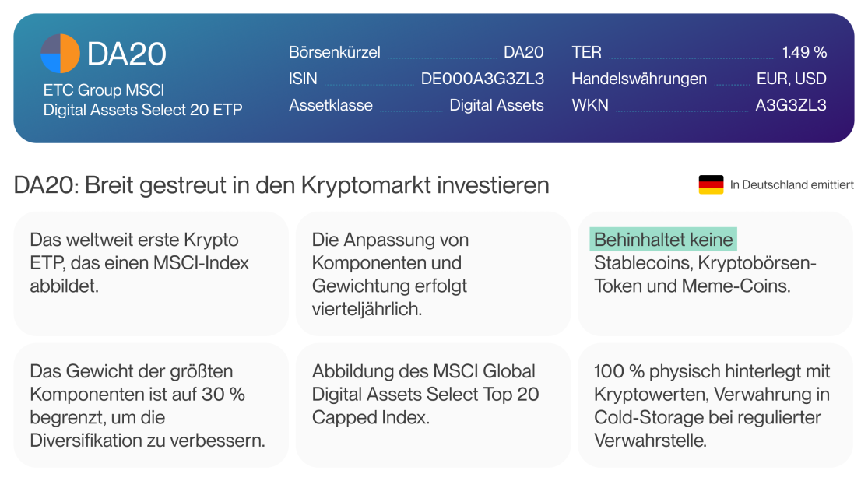
Task: Open the '100 % physisch hinterlegt' card
Action: point(715,405)
